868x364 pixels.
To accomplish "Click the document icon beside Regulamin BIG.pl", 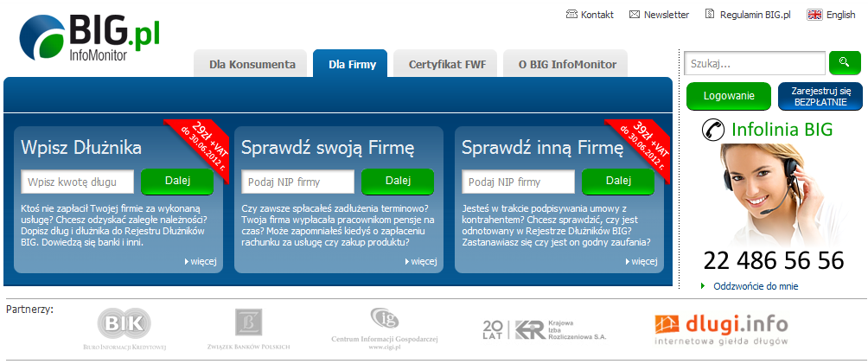I will [x=711, y=15].
